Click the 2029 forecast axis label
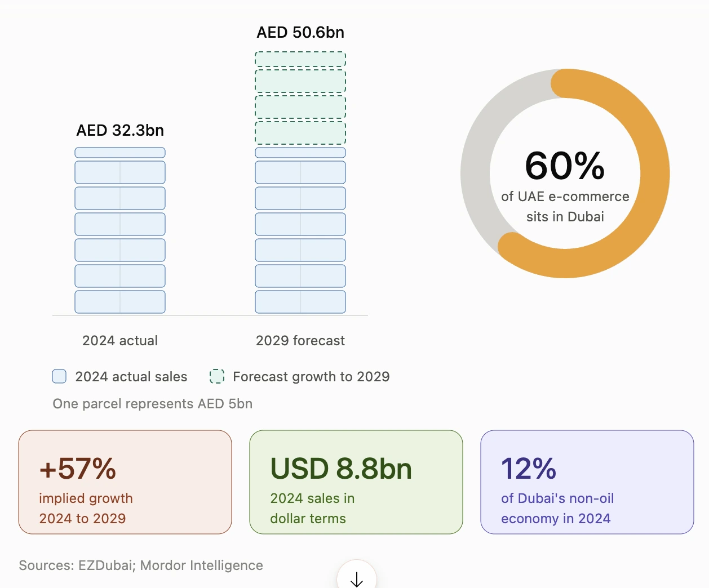709x588 pixels. click(x=300, y=341)
